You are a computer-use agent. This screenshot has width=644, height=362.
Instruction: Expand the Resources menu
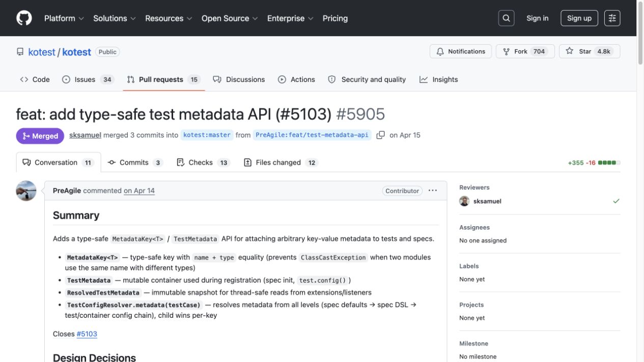[x=169, y=18]
